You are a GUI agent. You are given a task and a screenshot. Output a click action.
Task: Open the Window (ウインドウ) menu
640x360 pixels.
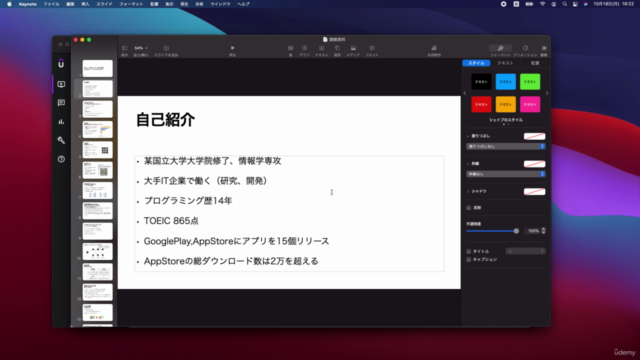click(x=220, y=4)
